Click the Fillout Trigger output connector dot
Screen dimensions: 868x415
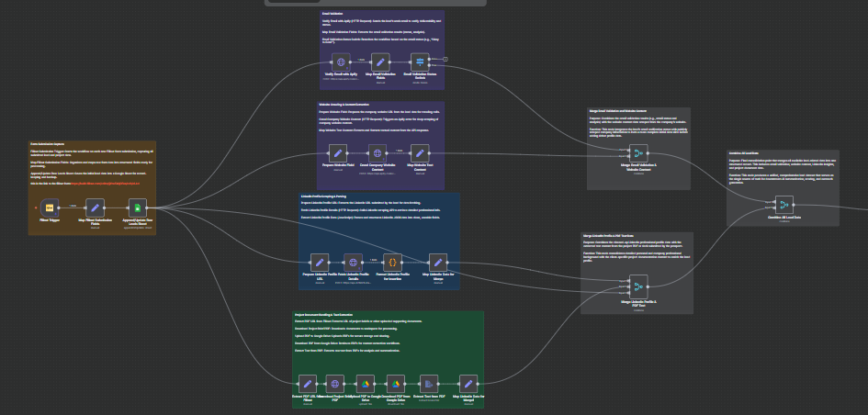[61, 208]
